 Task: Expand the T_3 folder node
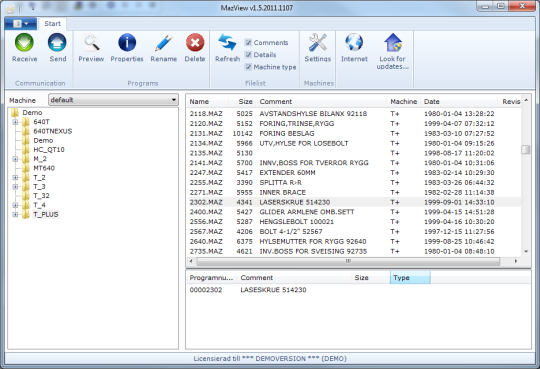point(15,187)
